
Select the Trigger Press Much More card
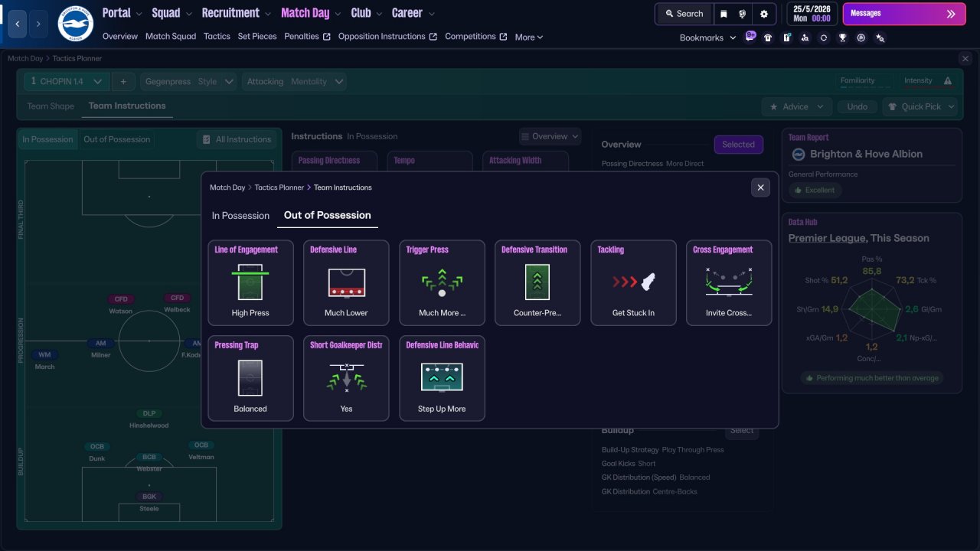click(x=442, y=283)
